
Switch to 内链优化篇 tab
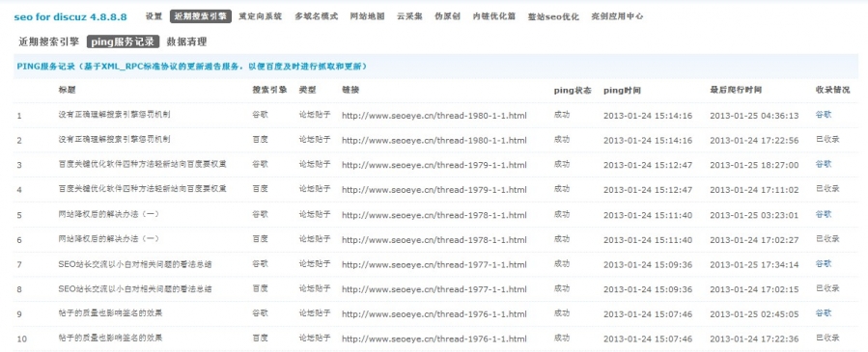pos(494,16)
